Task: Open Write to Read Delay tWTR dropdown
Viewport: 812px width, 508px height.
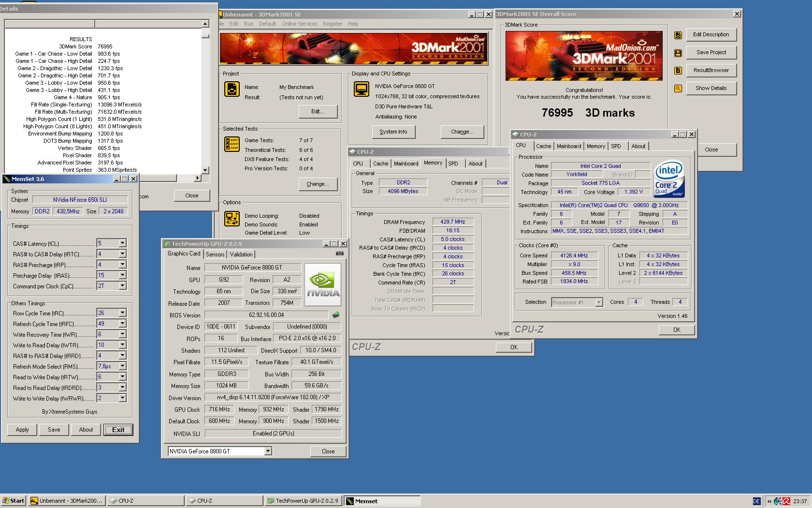Action: (122, 345)
